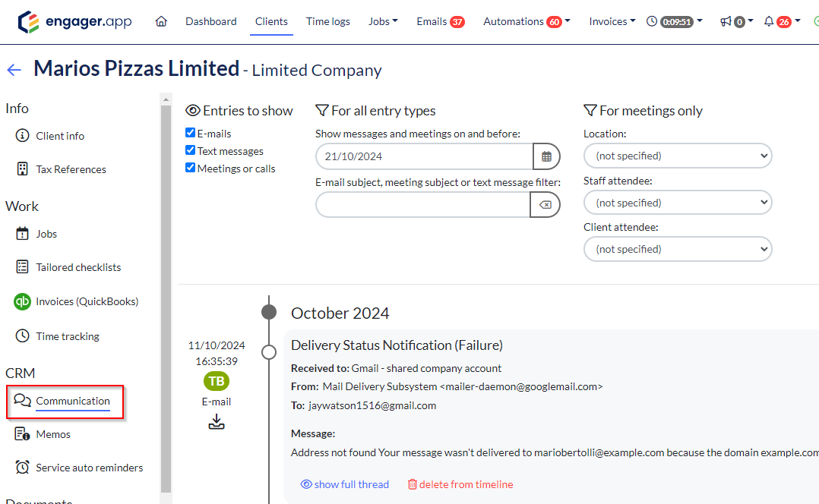Open Tax References in sidebar

71,169
